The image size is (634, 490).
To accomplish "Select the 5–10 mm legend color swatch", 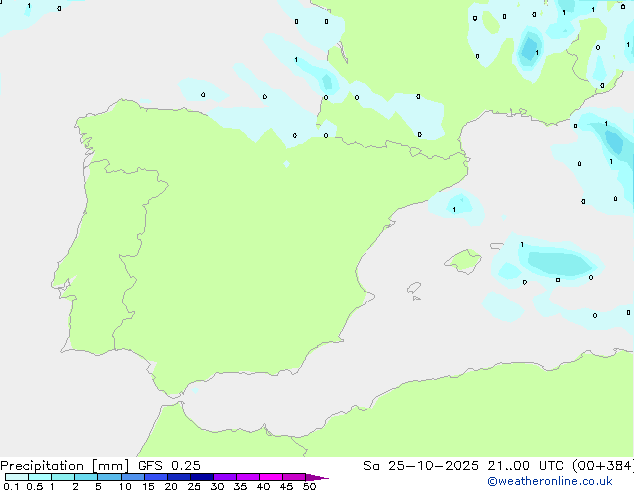I will [109, 477].
